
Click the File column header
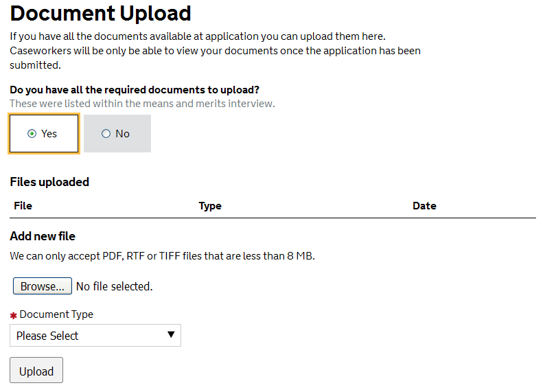23,206
